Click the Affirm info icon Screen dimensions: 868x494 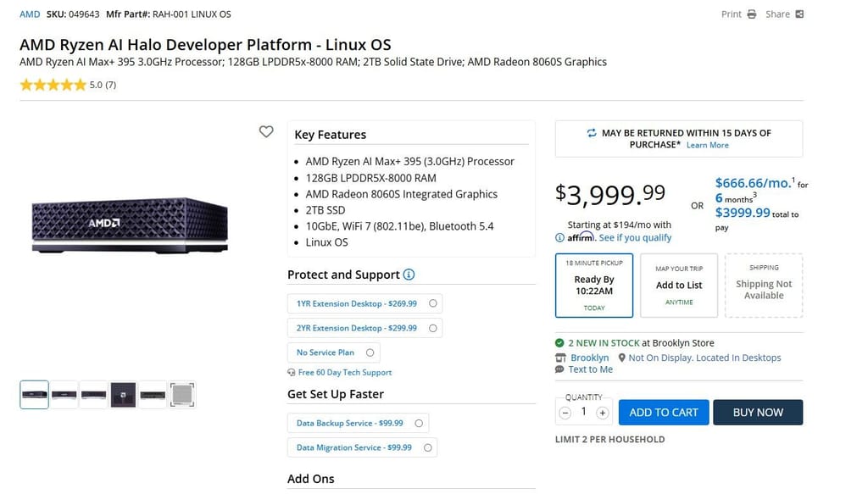click(x=559, y=238)
